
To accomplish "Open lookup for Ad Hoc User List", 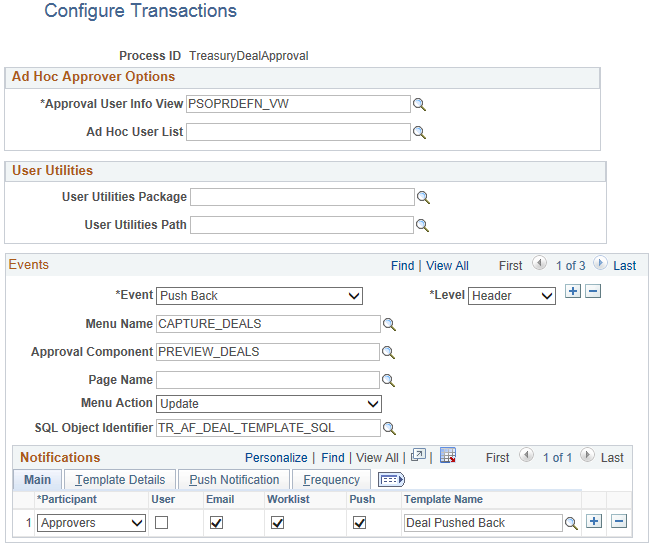I will point(419,132).
